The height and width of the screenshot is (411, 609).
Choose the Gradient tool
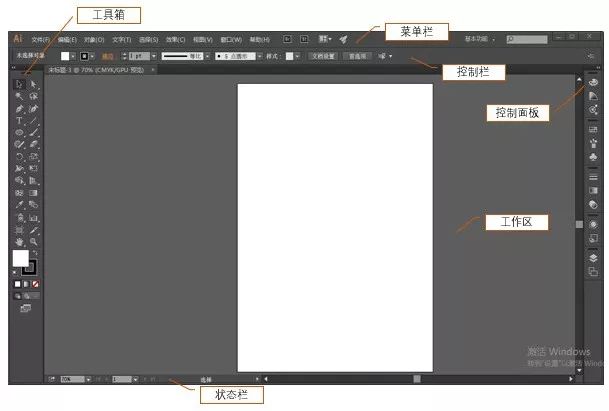point(33,193)
